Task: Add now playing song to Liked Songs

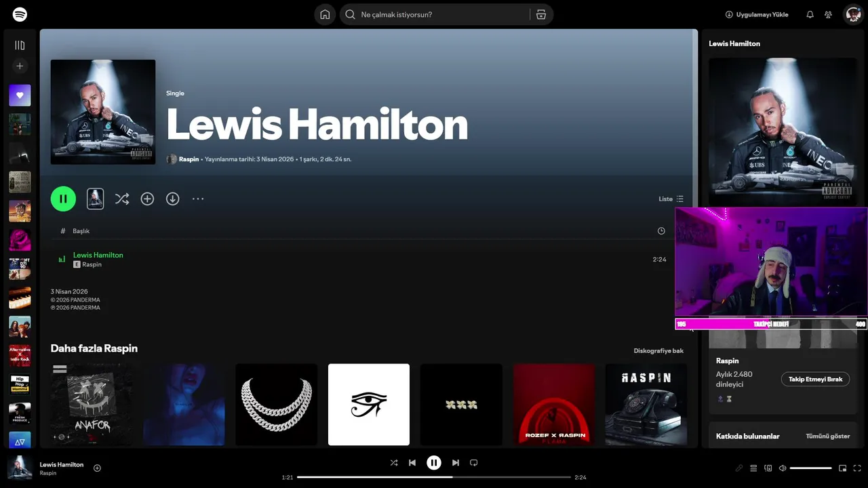Action: 97,468
